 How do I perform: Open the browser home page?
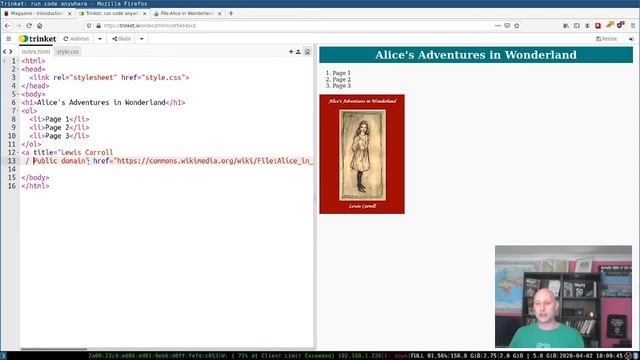(40, 25)
